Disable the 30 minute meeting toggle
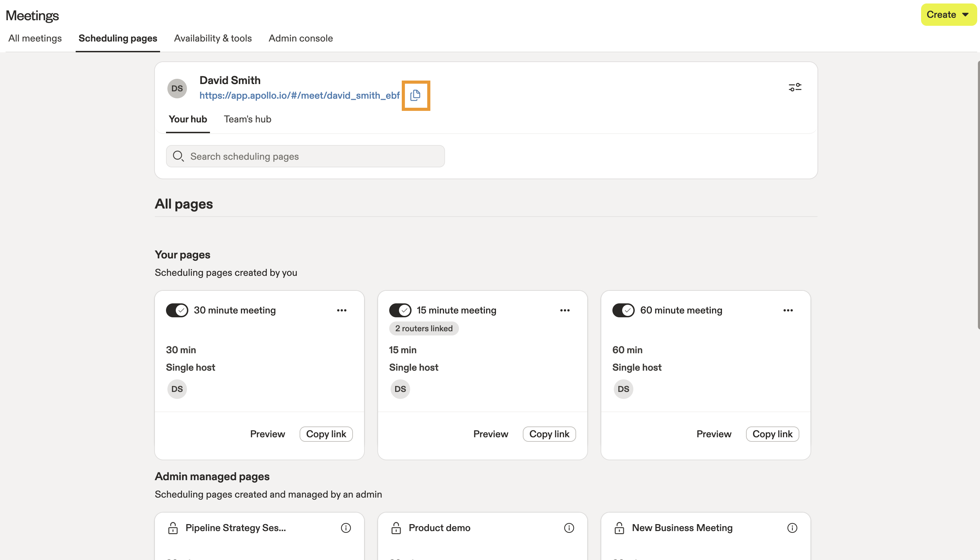The width and height of the screenshot is (980, 560). click(x=177, y=310)
